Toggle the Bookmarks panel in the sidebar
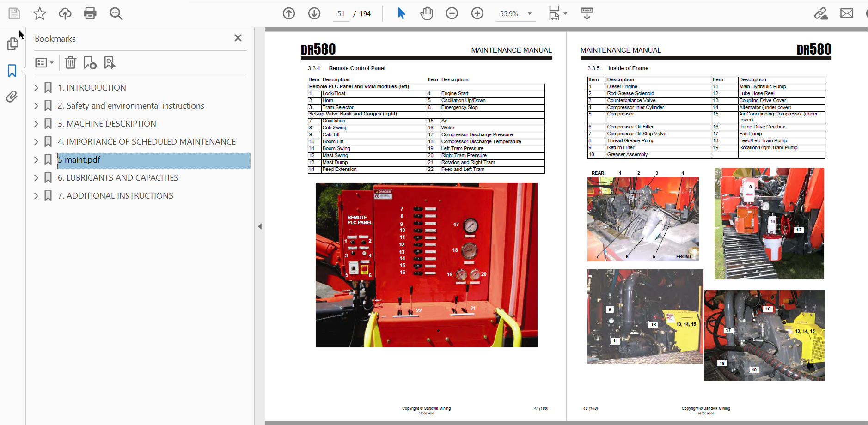 (12, 71)
